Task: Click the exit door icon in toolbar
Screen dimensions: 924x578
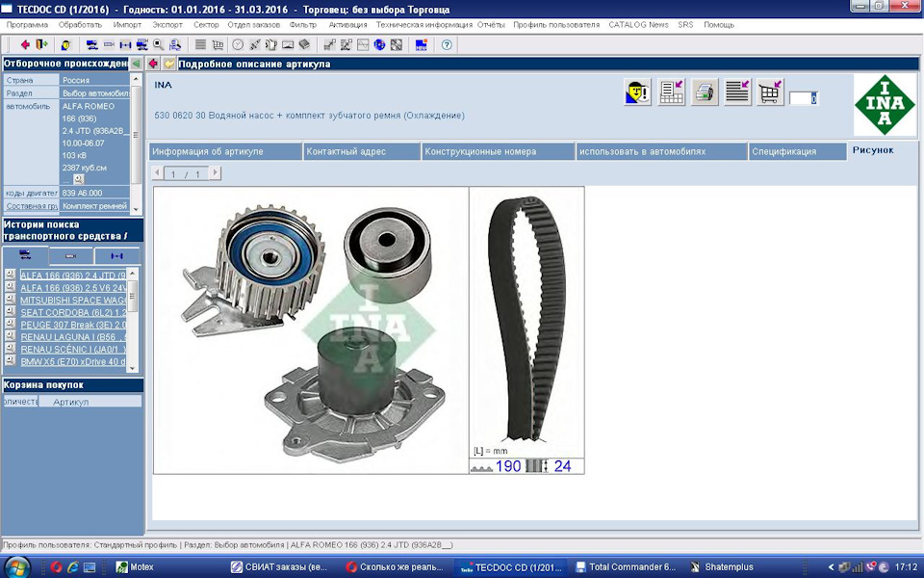Action: click(x=41, y=44)
